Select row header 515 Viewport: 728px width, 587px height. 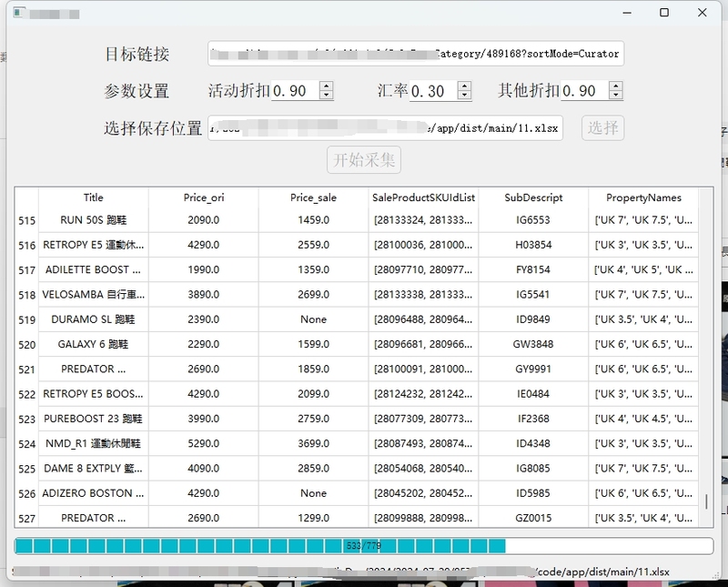click(x=26, y=220)
